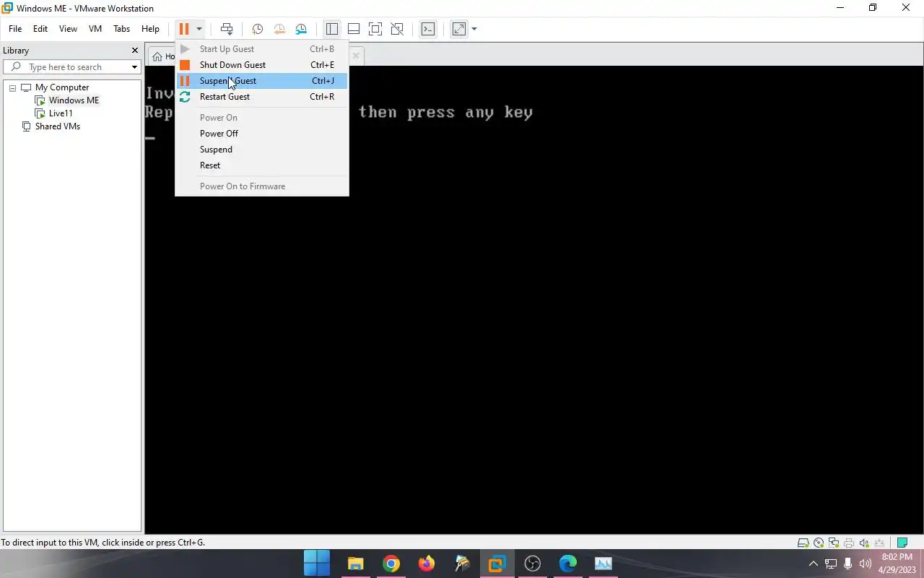Click the sound card status icon
924x578 pixels.
pyautogui.click(x=864, y=543)
